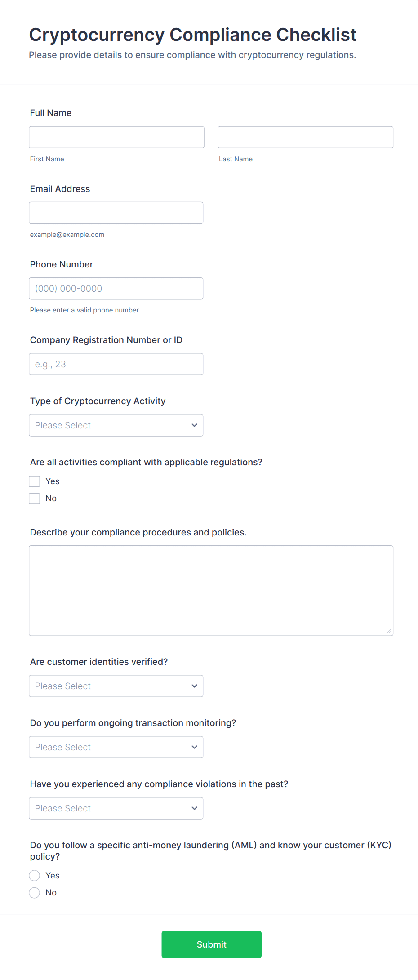Click chevron arrow on transaction monitoring select
Screen dimensions: 418x980
[x=194, y=747]
